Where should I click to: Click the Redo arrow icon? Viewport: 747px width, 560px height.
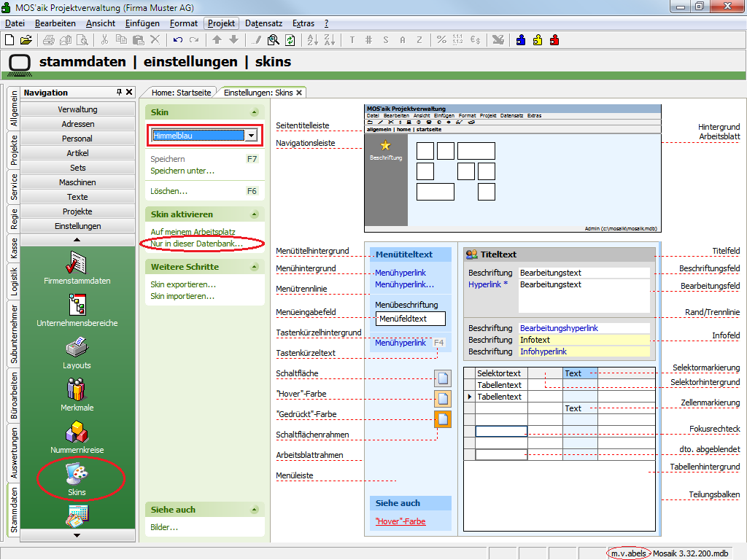[194, 40]
